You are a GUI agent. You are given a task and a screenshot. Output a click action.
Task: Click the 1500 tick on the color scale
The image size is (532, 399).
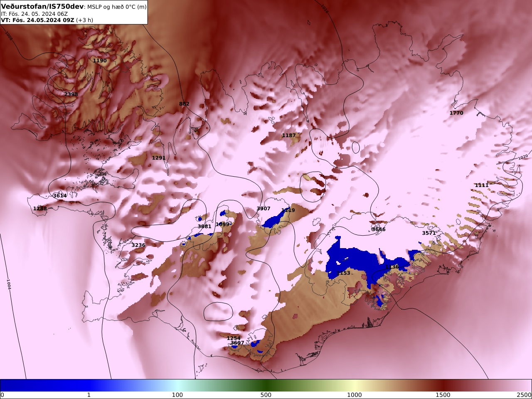tap(443, 395)
